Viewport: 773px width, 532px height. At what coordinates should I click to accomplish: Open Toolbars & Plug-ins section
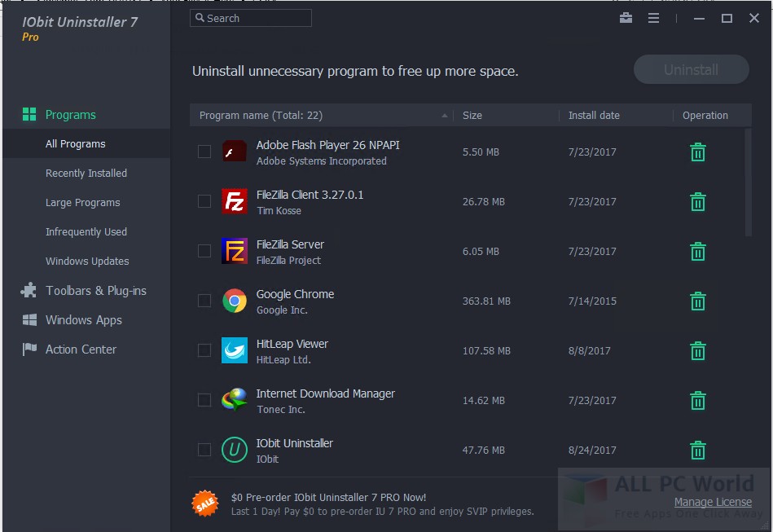(96, 291)
